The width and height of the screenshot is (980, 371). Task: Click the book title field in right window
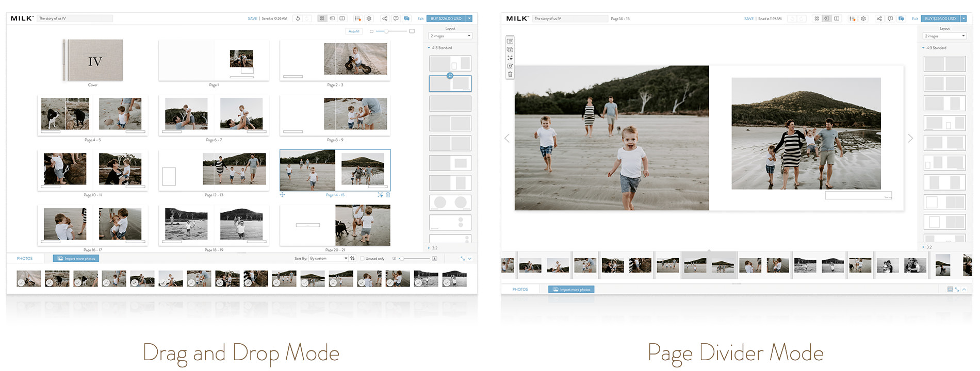[x=570, y=19]
